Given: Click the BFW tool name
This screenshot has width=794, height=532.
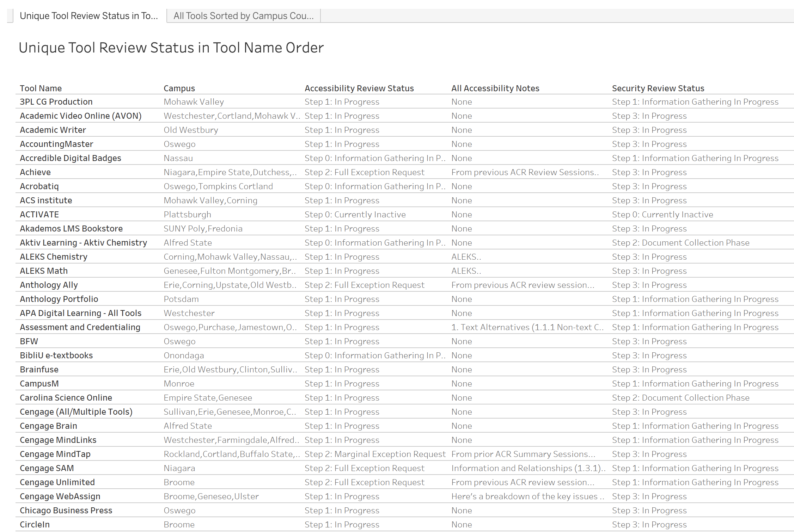Looking at the screenshot, I should coord(29,341).
